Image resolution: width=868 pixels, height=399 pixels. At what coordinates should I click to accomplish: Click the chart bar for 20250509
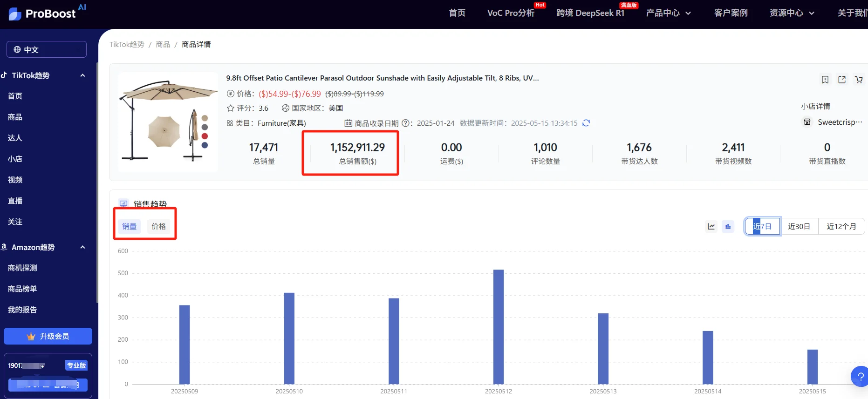(x=185, y=345)
